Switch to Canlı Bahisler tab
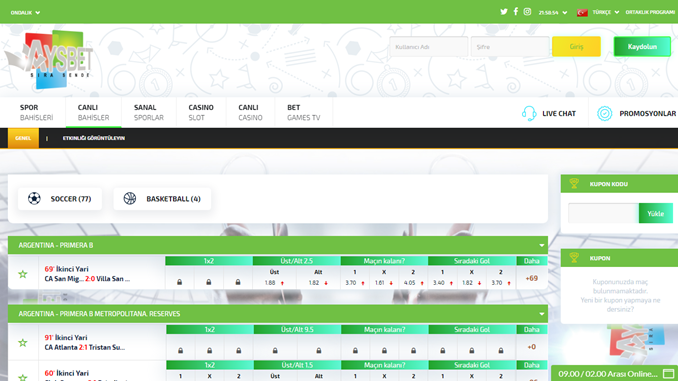 tap(93, 112)
